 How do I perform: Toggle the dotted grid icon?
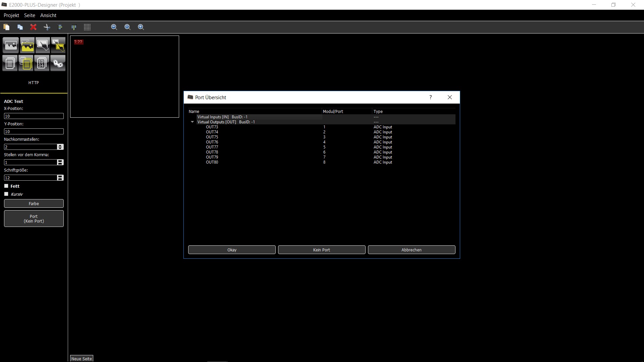tap(87, 27)
